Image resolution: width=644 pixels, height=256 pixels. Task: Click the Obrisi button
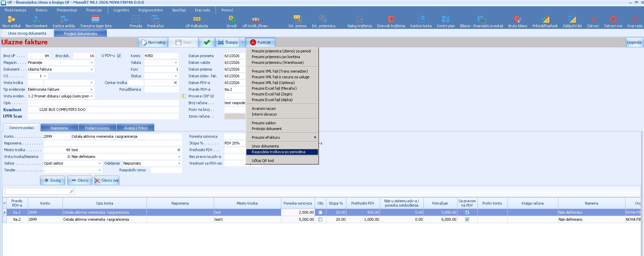click(80, 180)
